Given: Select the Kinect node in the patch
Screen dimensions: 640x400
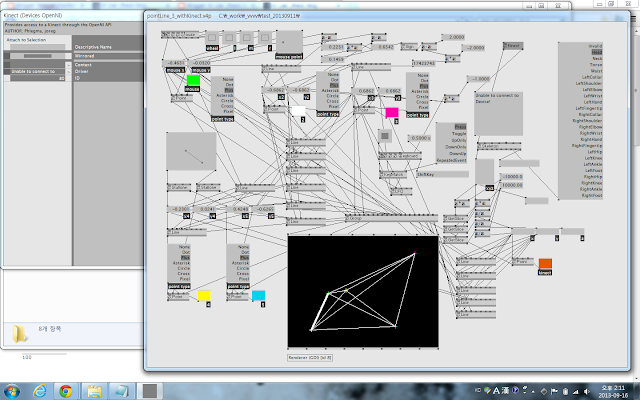Looking at the screenshot, I should [513, 46].
